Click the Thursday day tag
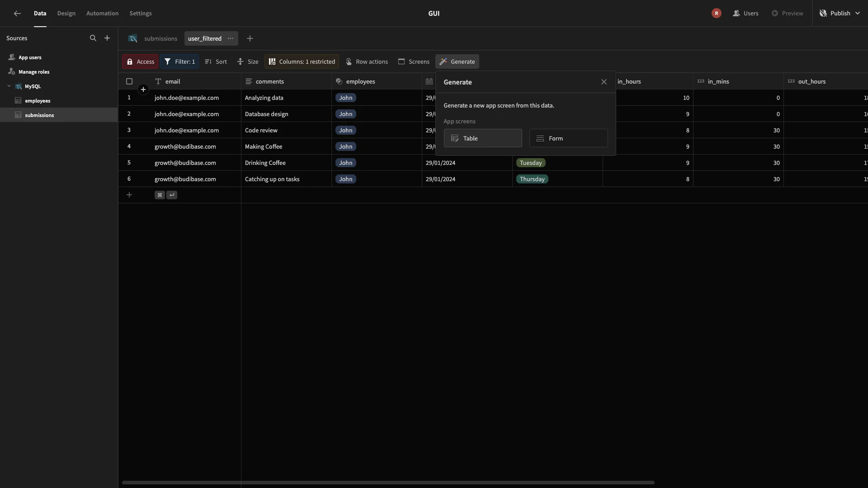The width and height of the screenshot is (868, 488). (532, 179)
